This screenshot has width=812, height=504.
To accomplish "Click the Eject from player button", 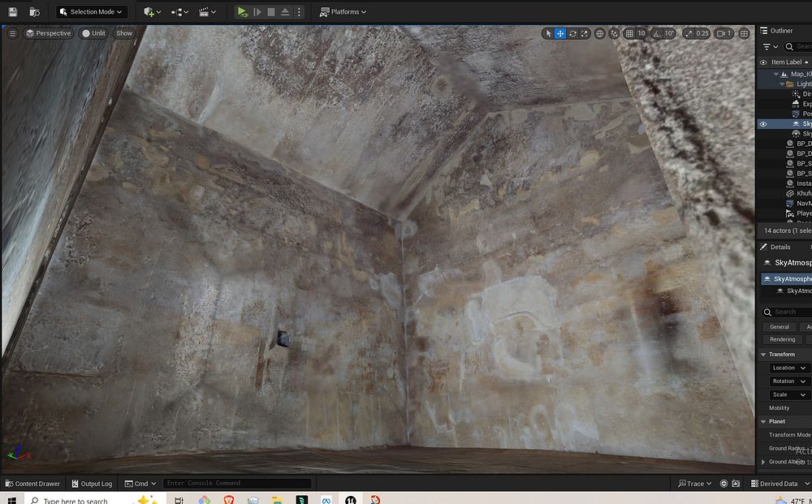I will click(x=285, y=12).
